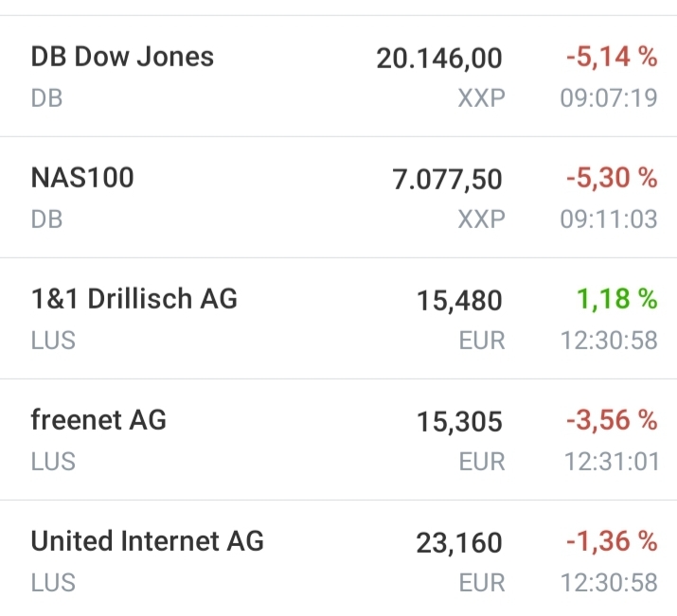This screenshot has width=677, height=616.
Task: Click the XXP label under the Dow Jones price
Action: (x=481, y=98)
